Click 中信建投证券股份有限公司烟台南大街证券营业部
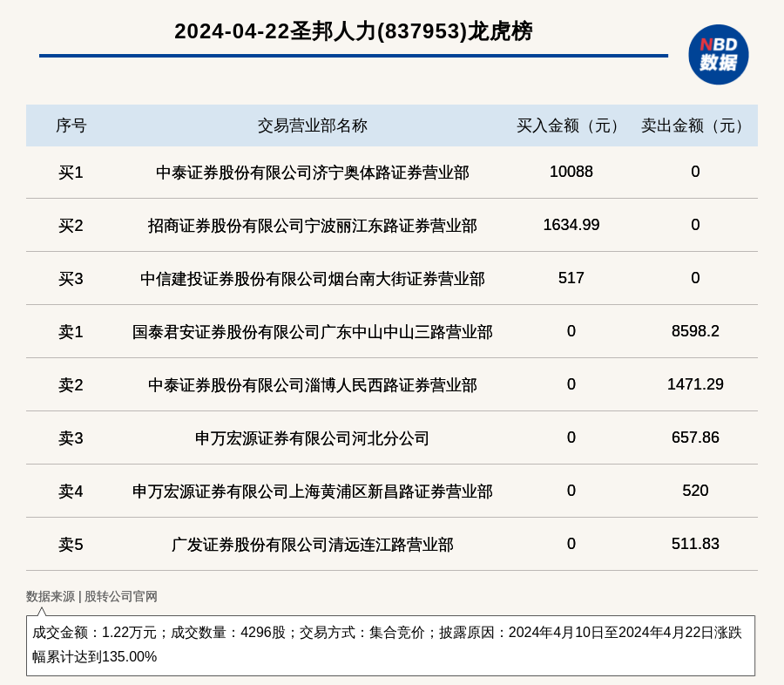 tap(313, 279)
